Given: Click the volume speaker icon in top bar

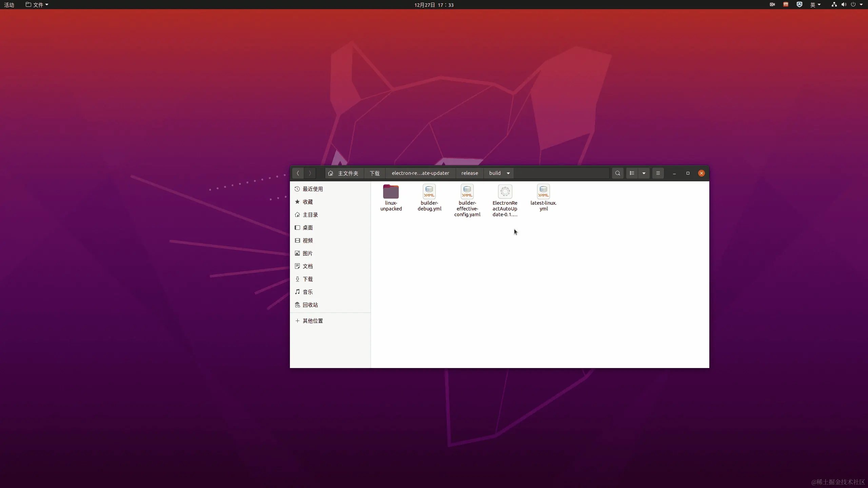Looking at the screenshot, I should 844,5.
